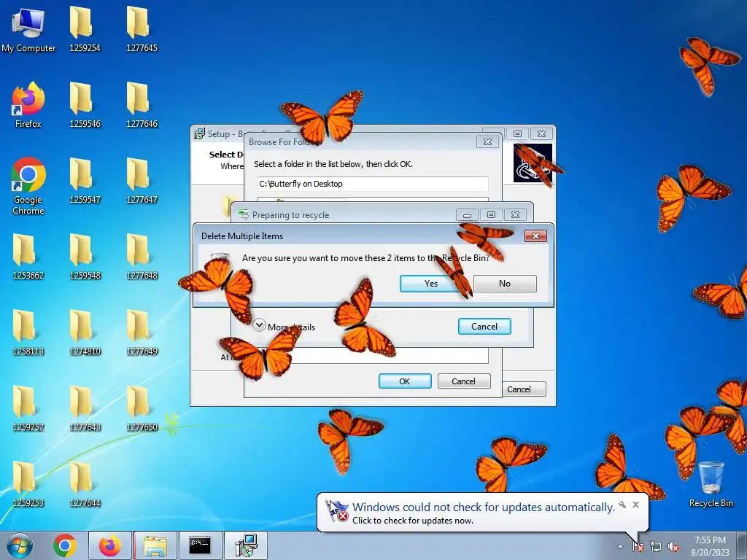Click OK in Browse For Folder dialog
Viewport: 747px width, 560px height.
[x=404, y=381]
